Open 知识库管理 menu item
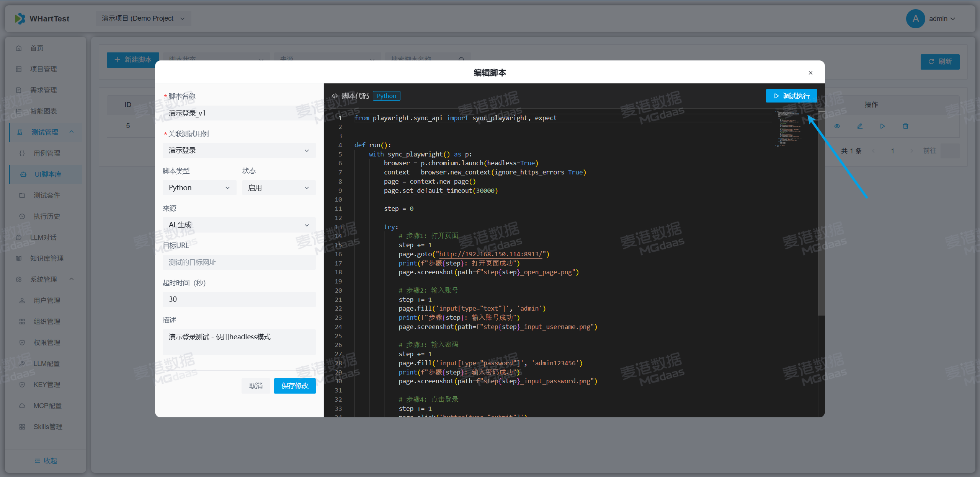 [x=47, y=258]
